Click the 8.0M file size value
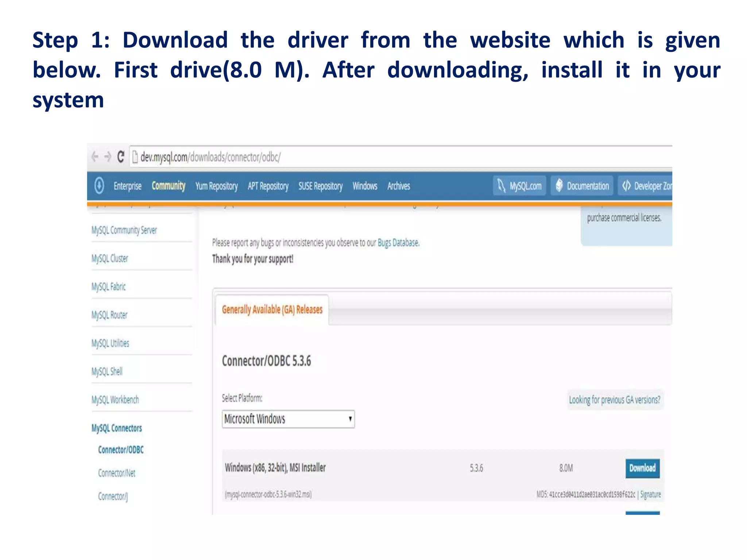The height and width of the screenshot is (560, 747). [x=566, y=468]
